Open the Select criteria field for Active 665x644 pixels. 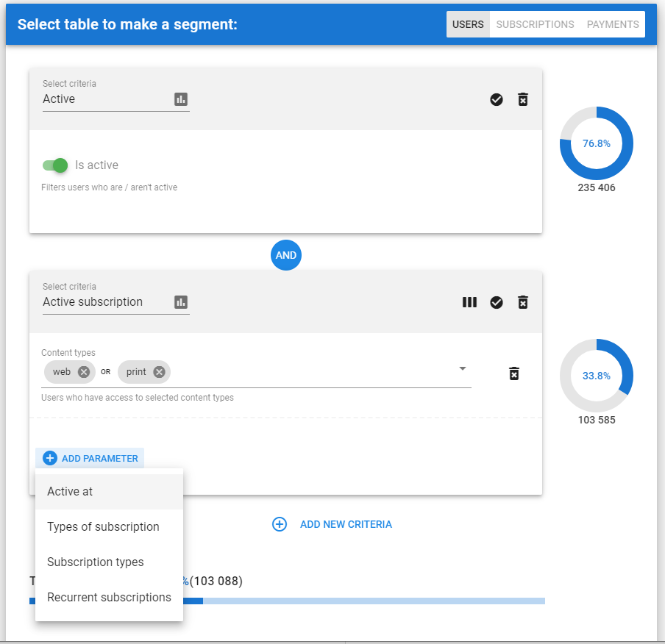tap(96, 99)
